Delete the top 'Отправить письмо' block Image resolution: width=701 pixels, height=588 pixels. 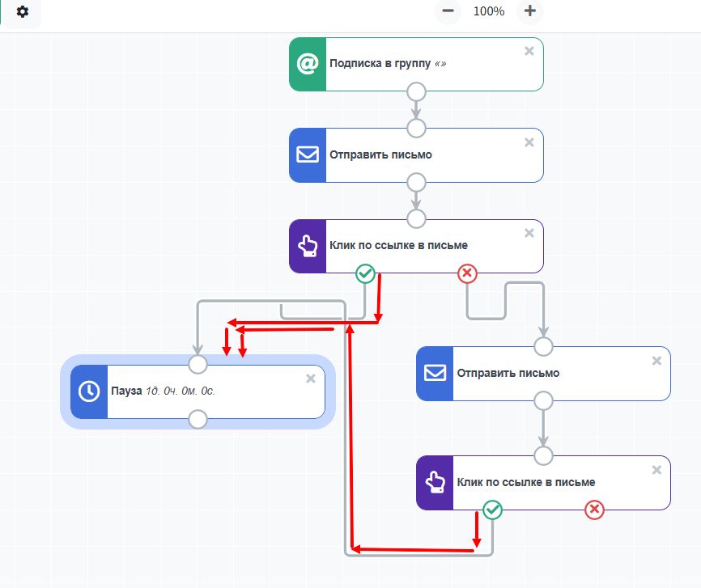(529, 142)
